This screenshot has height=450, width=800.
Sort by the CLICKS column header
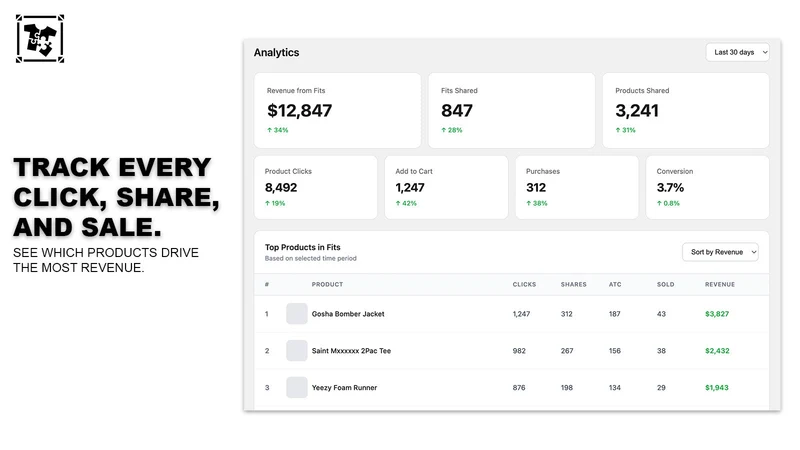click(524, 284)
